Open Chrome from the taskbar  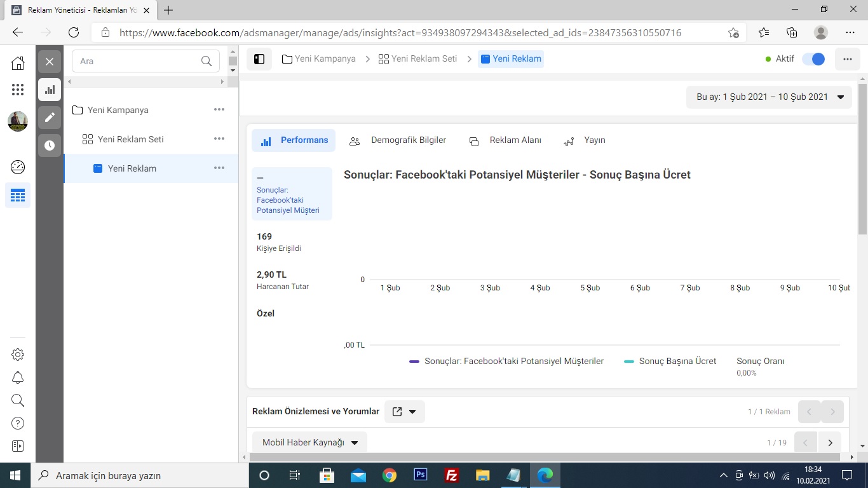point(390,475)
